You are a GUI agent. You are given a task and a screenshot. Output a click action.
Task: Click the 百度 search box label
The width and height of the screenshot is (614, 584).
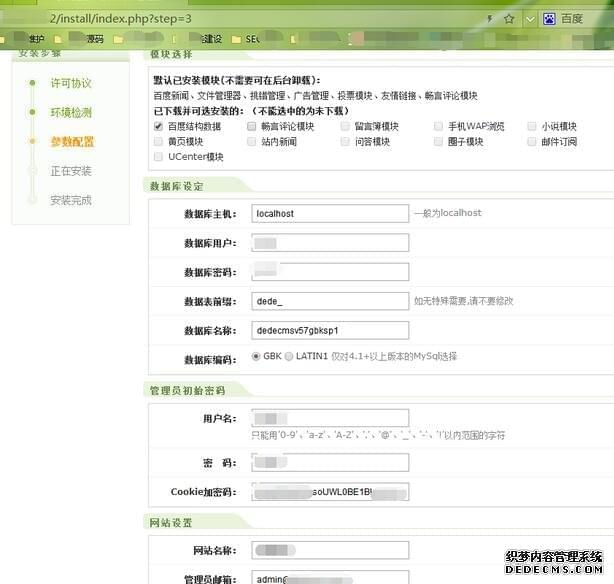tap(572, 18)
